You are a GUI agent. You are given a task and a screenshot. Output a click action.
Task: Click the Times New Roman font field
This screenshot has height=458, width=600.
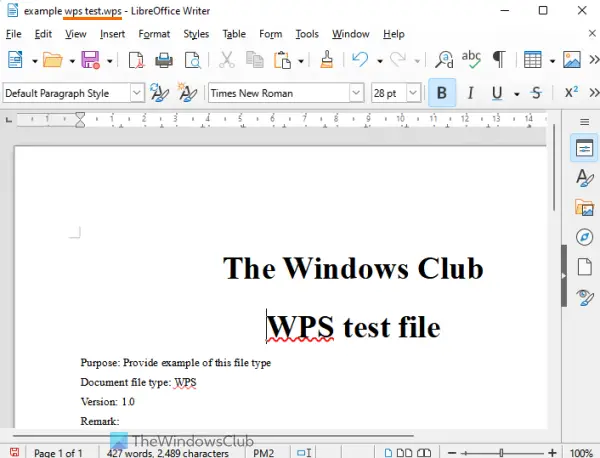(x=279, y=93)
